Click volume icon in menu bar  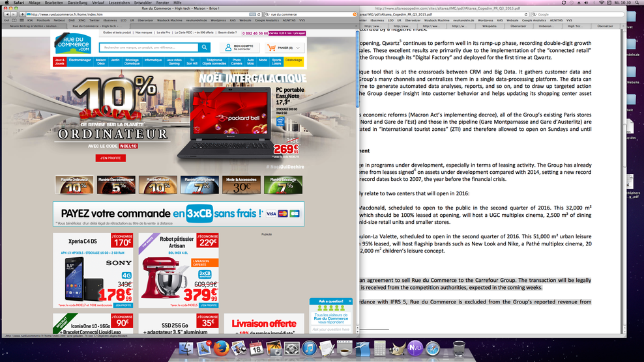[587, 3]
